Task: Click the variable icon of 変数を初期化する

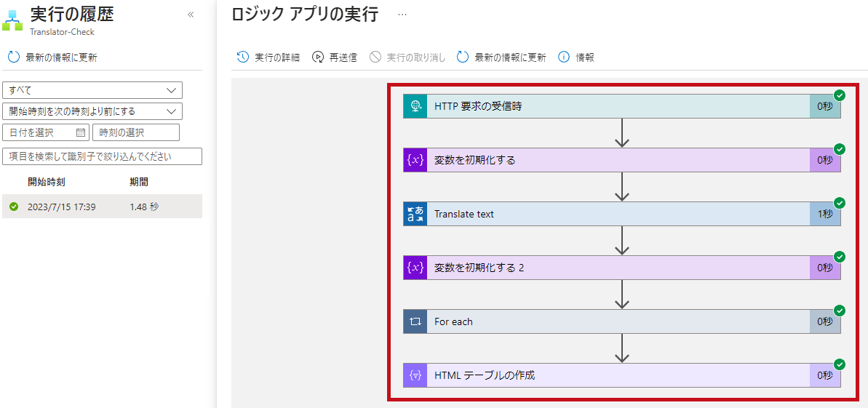Action: pos(415,160)
